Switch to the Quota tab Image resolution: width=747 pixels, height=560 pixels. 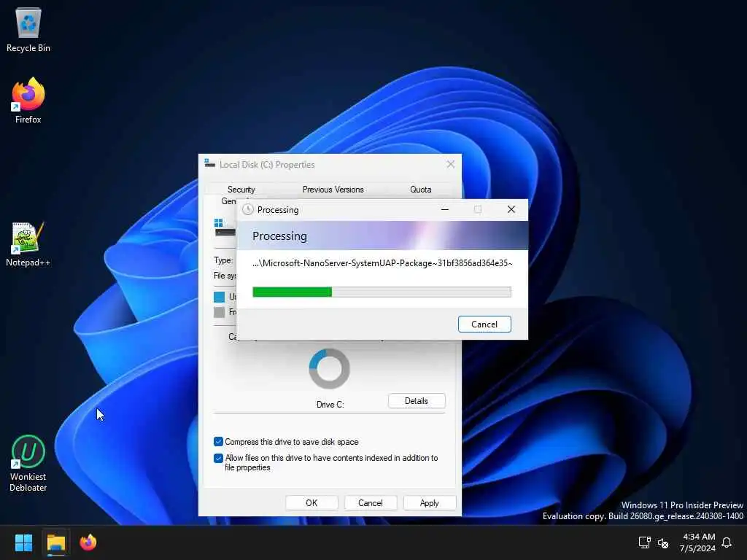click(x=421, y=190)
